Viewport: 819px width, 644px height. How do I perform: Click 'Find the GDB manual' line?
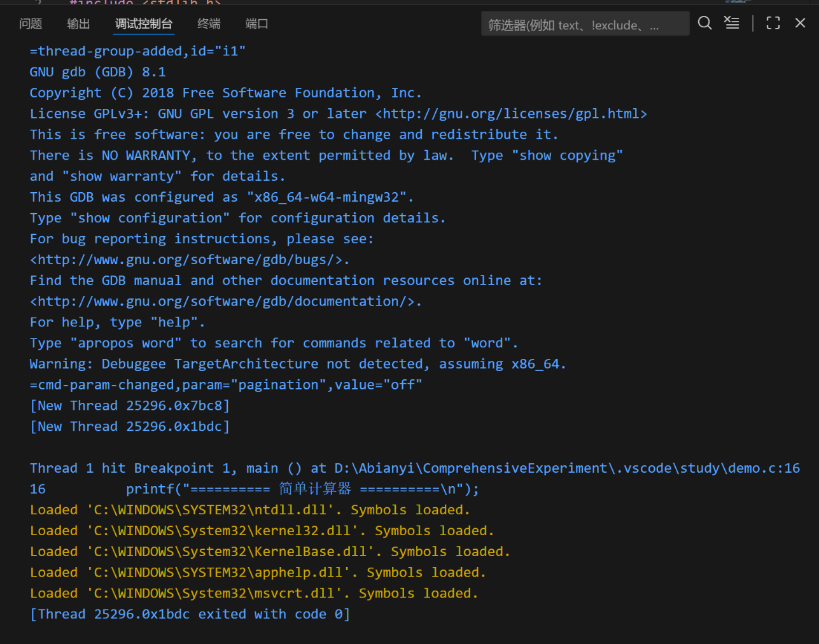(286, 281)
